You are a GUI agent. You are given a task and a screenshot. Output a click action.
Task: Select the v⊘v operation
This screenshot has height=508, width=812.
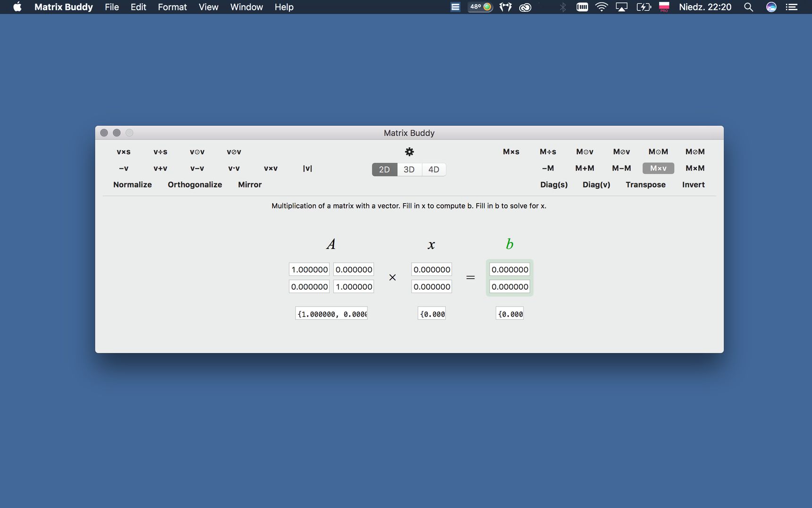click(234, 152)
